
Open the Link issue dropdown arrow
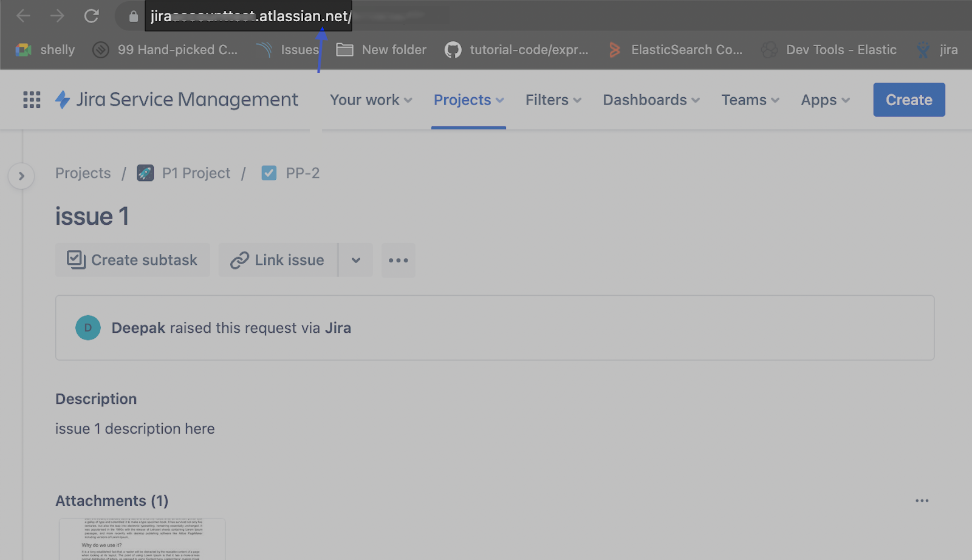click(x=356, y=261)
